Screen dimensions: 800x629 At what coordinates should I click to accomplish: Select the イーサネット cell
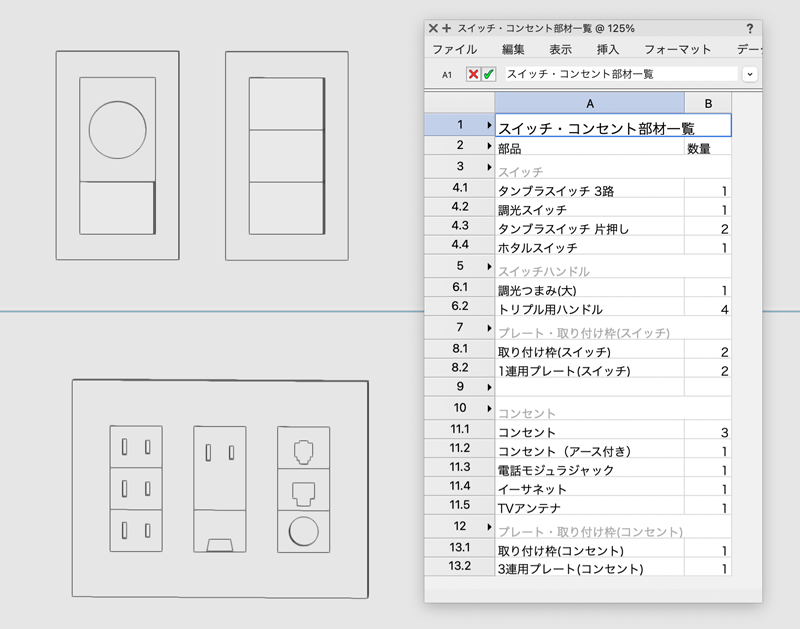pos(589,487)
